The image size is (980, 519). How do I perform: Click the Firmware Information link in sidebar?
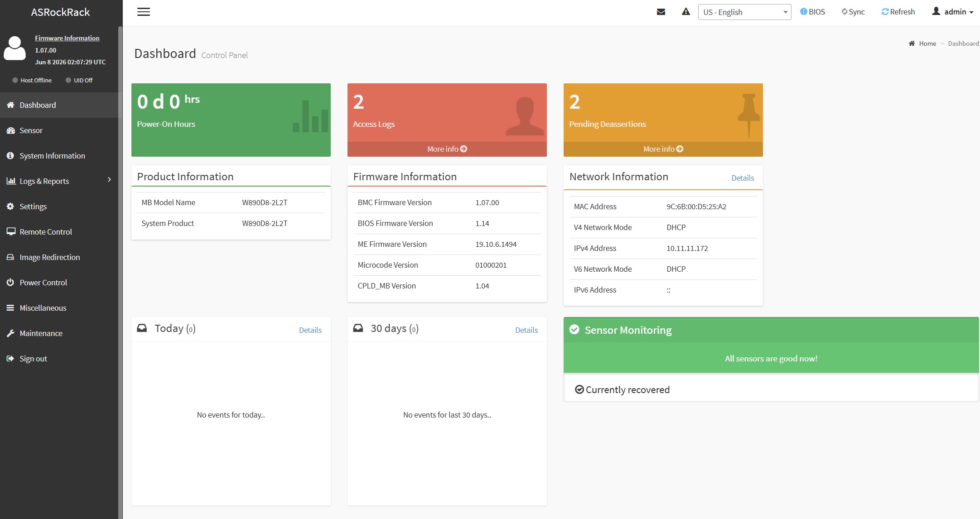tap(67, 38)
